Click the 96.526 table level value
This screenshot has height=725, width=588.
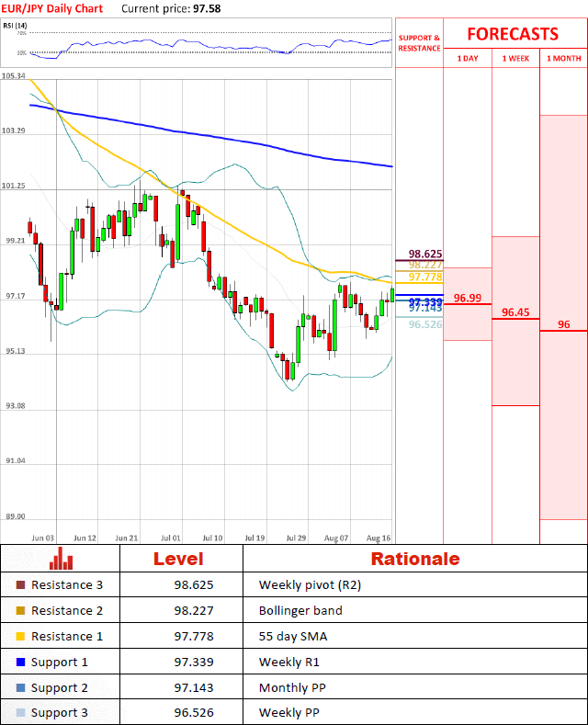(194, 712)
